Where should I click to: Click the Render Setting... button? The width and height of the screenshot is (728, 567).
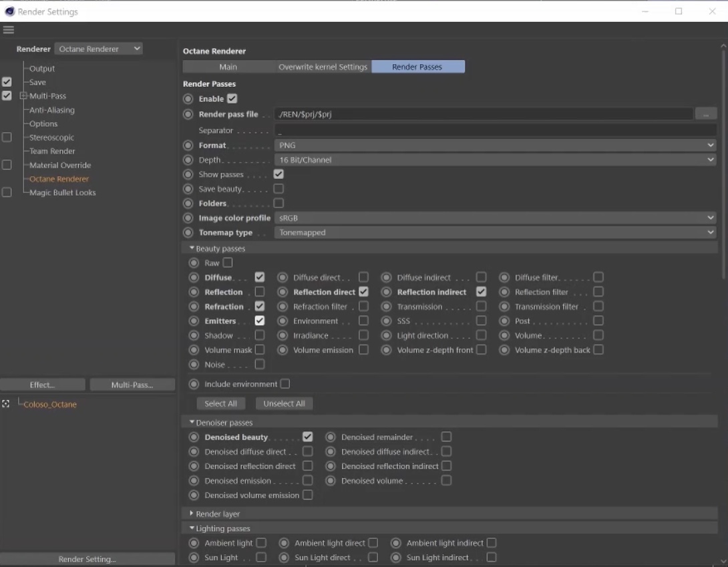click(x=87, y=558)
